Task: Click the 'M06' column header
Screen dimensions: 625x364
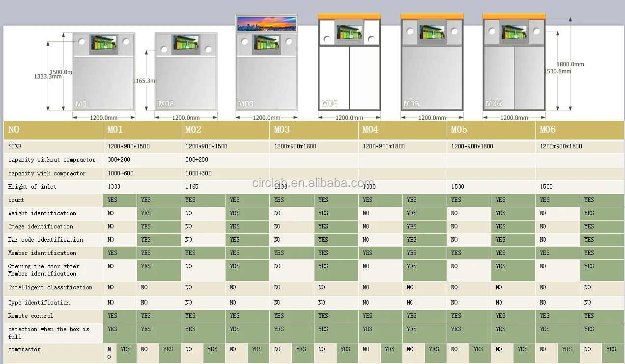Action: [580, 130]
